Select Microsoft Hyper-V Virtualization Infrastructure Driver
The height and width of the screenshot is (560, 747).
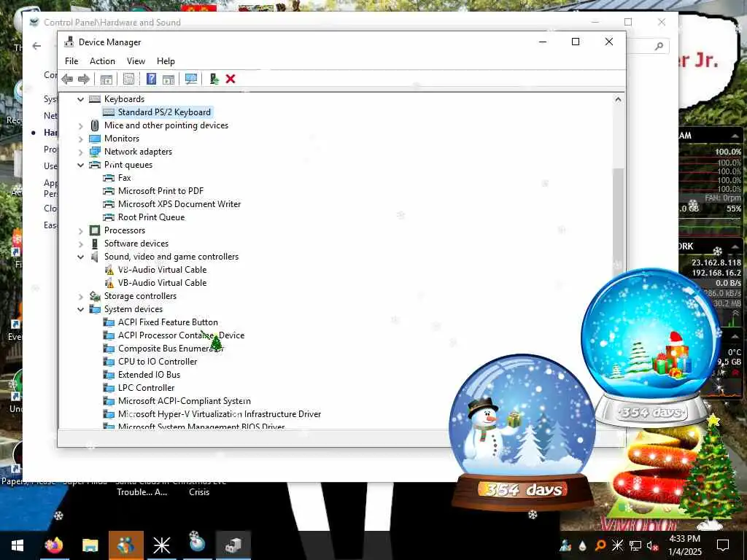(219, 414)
